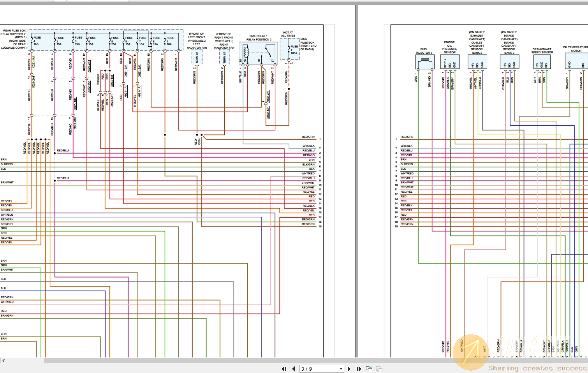Go to the next page

pos(349,369)
